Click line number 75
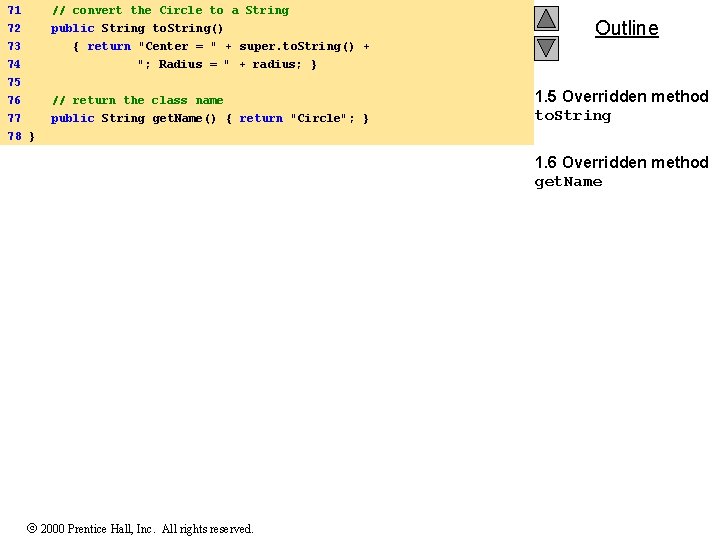Screen dimensions: 720x540 14,82
